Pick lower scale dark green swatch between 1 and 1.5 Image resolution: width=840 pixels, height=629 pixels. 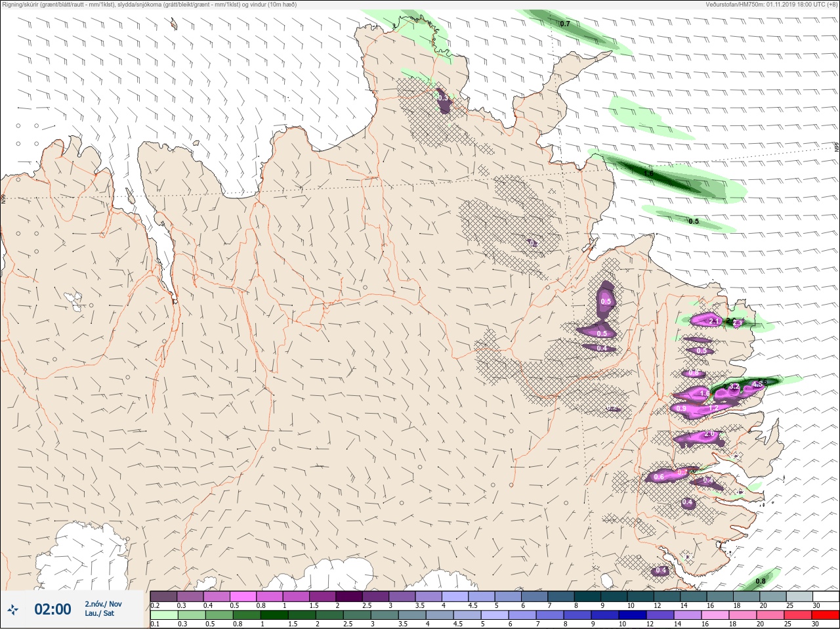274,615
